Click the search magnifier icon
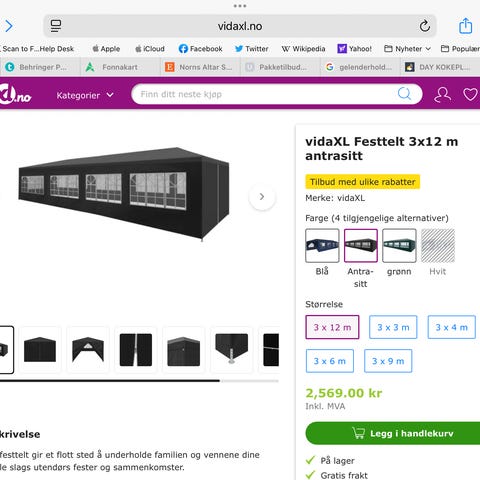This screenshot has height=480, width=480. pos(404,94)
